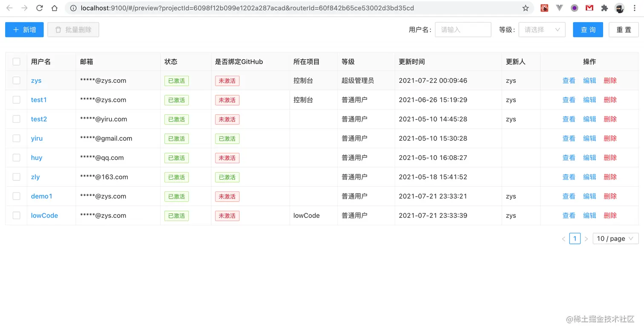View site information for localhost
This screenshot has width=644, height=333.
point(73,8)
